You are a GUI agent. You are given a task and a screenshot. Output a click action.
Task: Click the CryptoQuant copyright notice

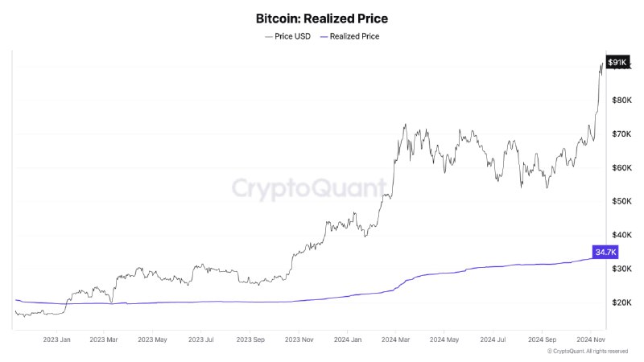coord(588,352)
